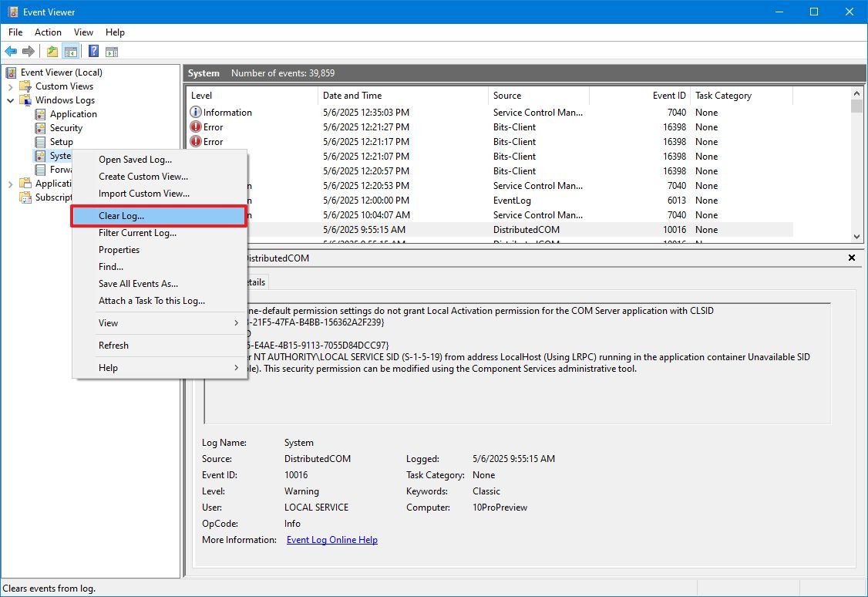Click the back navigation arrow
Screen dimensions: 868x597
point(11,51)
